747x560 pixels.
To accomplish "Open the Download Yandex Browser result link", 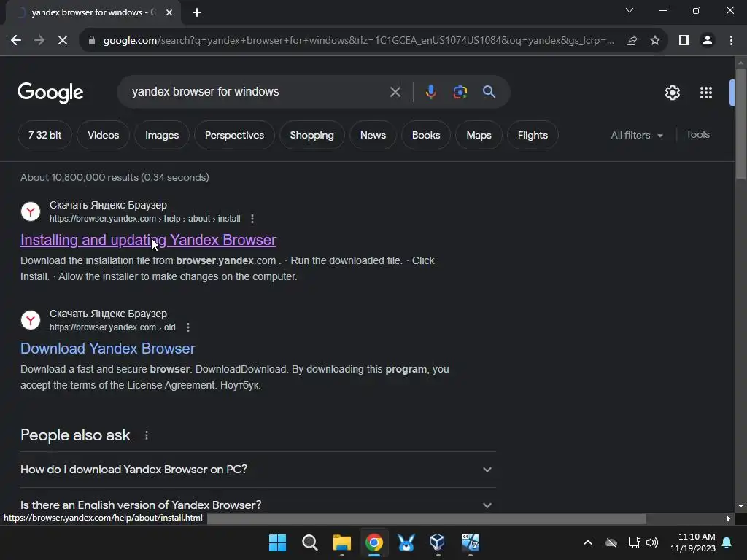I will click(108, 349).
